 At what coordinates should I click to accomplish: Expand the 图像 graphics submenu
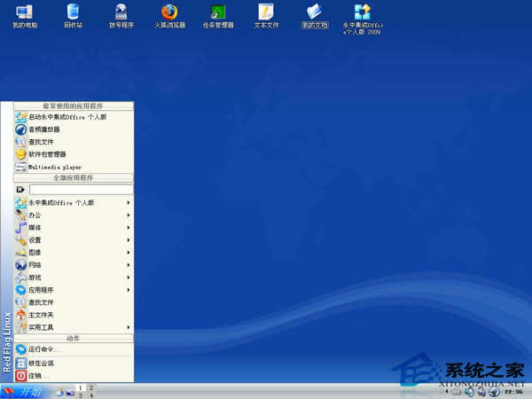(74, 253)
